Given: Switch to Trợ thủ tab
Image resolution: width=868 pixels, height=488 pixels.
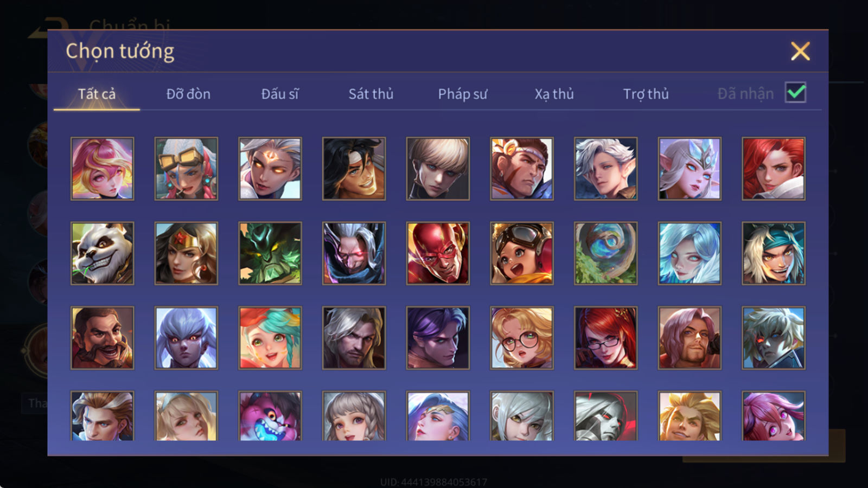Looking at the screenshot, I should 646,94.
